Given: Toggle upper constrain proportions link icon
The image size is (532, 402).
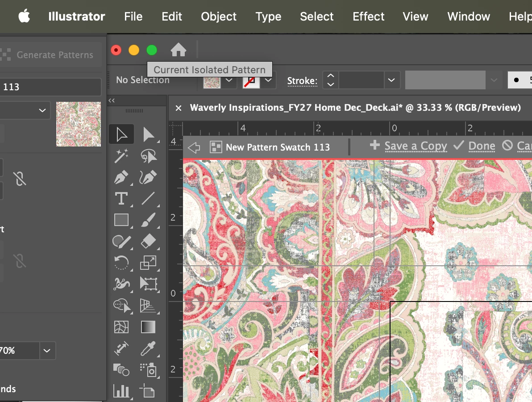Looking at the screenshot, I should pyautogui.click(x=20, y=179).
